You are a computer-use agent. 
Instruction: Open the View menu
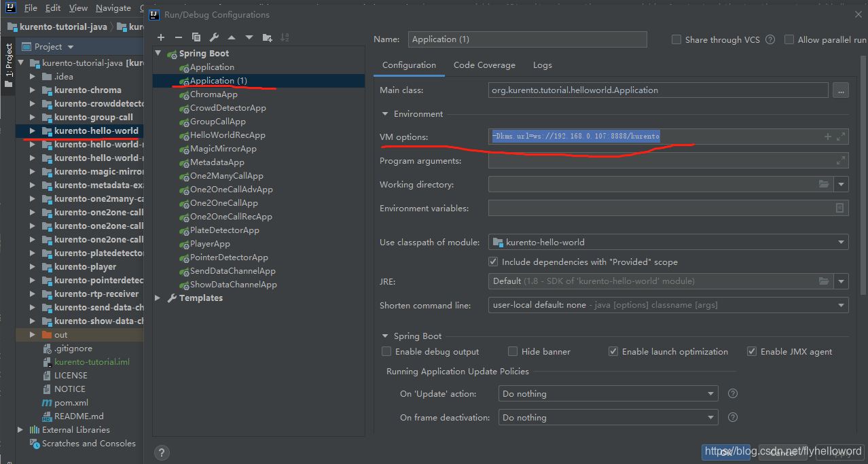click(x=78, y=8)
